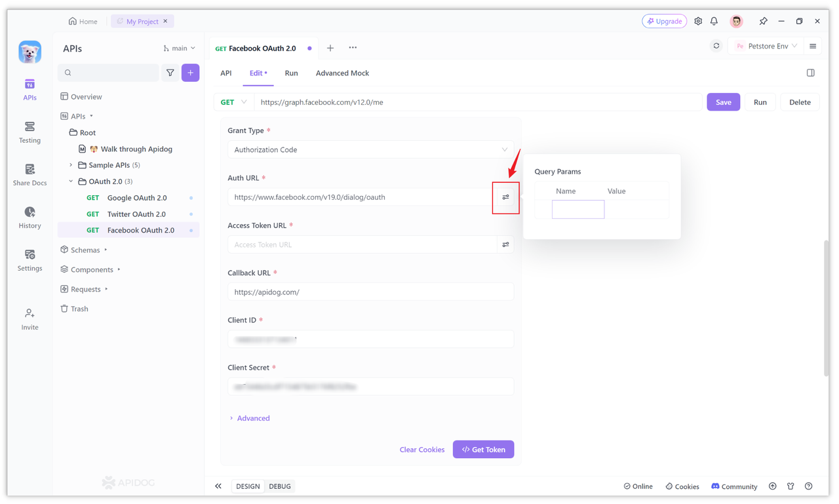Collapse the sidebar with double chevron icon
This screenshot has height=504, width=839.
coord(218,486)
